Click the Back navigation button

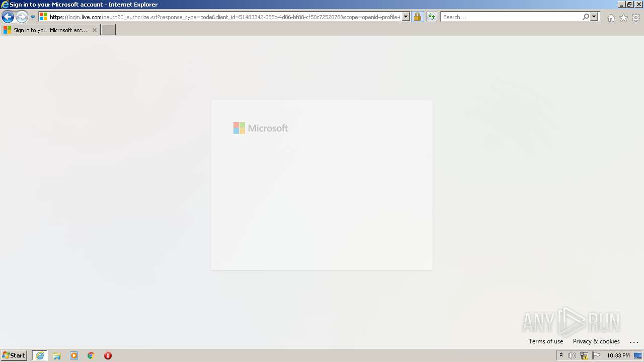(8, 17)
